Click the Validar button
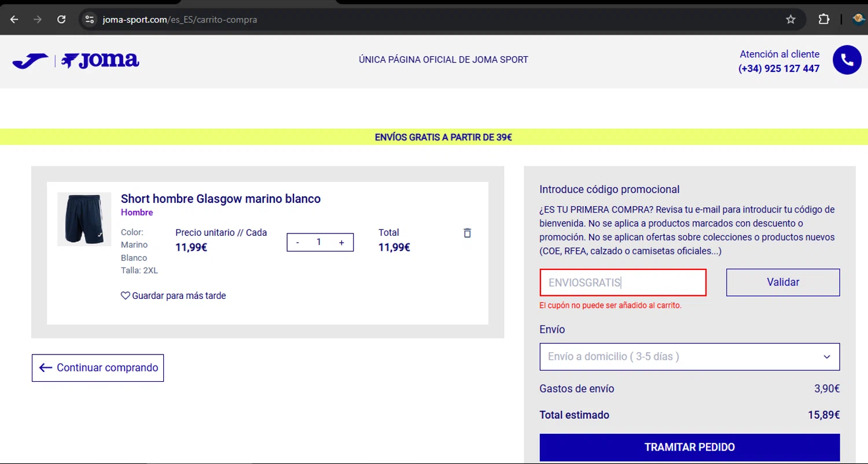868x464 pixels. pos(783,282)
